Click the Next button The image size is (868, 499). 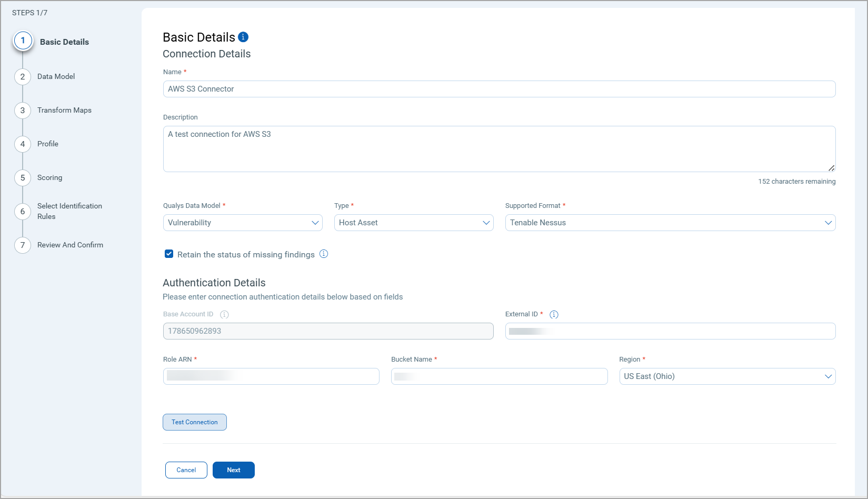234,470
